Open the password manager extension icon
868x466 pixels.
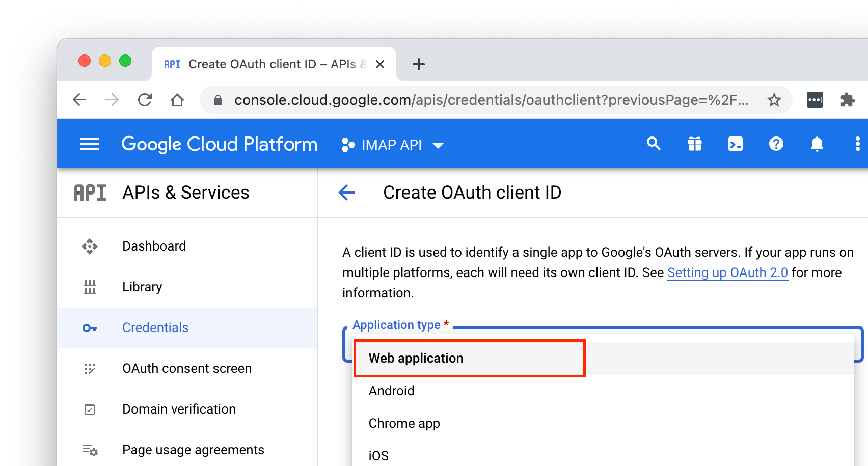click(815, 100)
